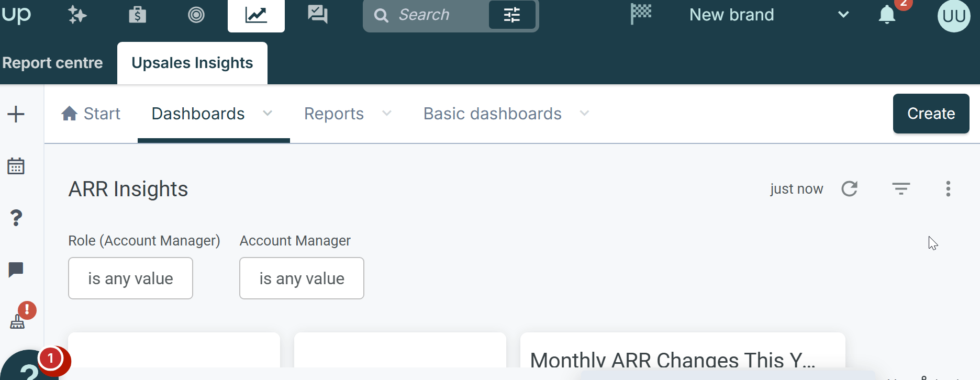Open the speech bubble icon in sidebar
This screenshot has height=380, width=980.
coord(16,270)
